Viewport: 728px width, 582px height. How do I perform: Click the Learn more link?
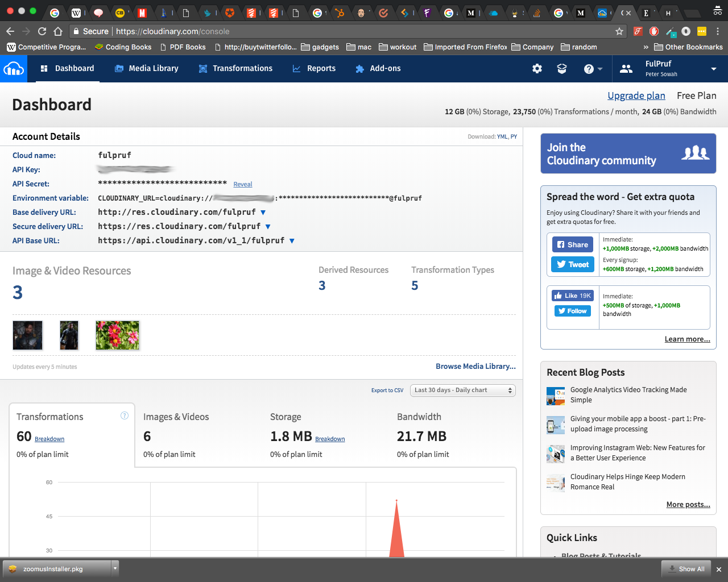click(x=687, y=339)
